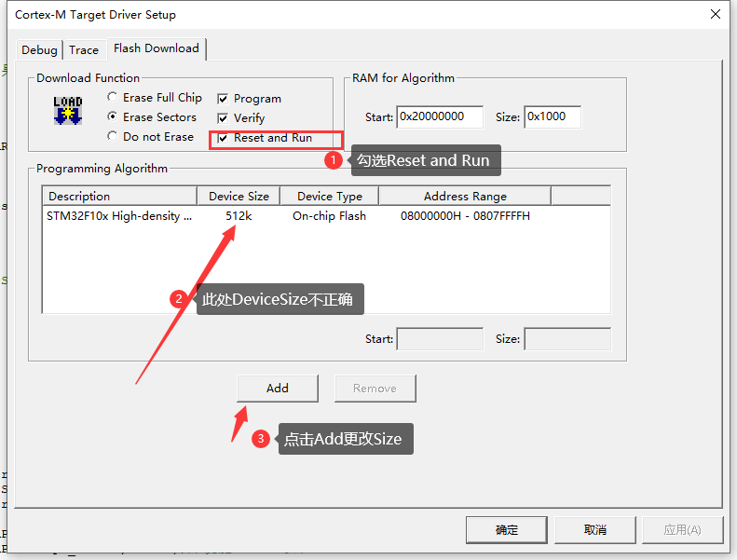
Task: Click the Description column header
Action: [x=120, y=196]
